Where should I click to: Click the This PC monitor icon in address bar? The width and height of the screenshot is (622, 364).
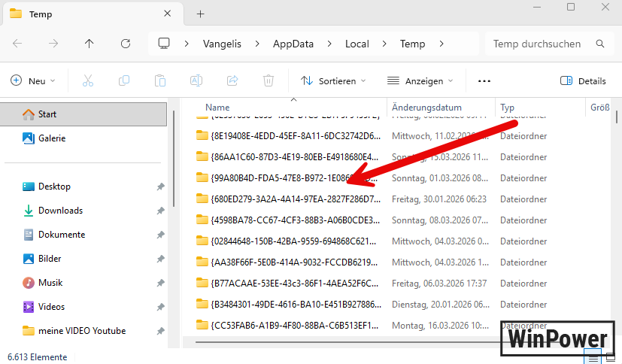point(164,43)
